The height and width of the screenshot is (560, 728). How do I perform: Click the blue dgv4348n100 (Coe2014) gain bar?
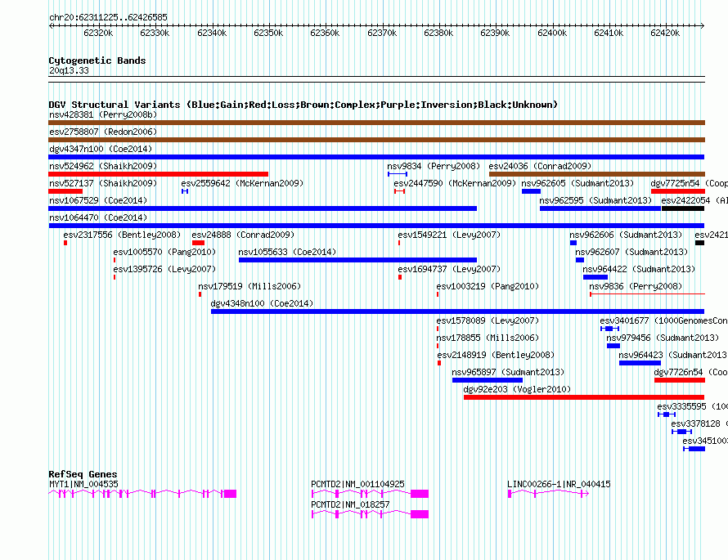pos(457,311)
